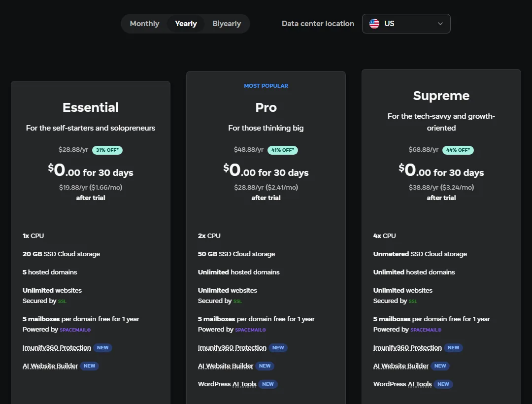Click Spacemail logo in Supreme plan
The image size is (532, 404).
pos(426,330)
